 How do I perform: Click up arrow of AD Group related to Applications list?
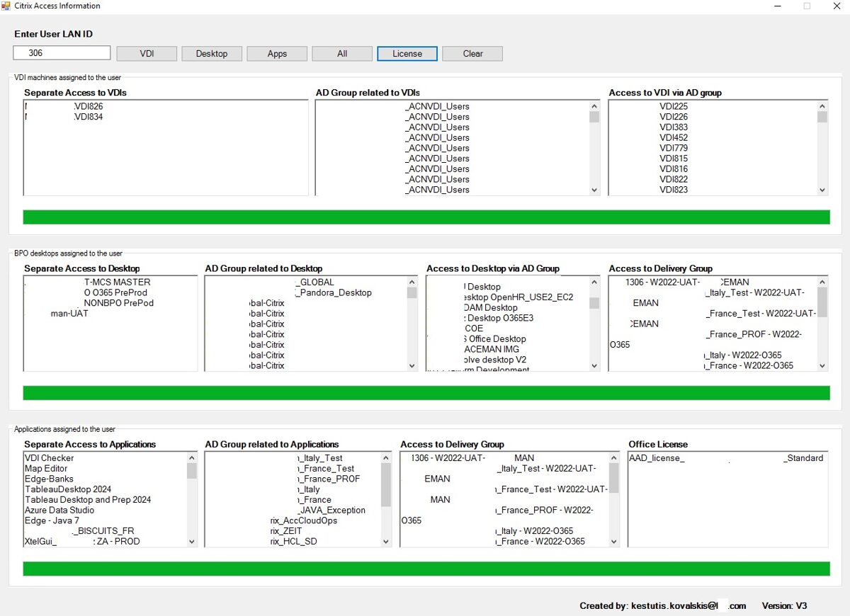(x=386, y=458)
